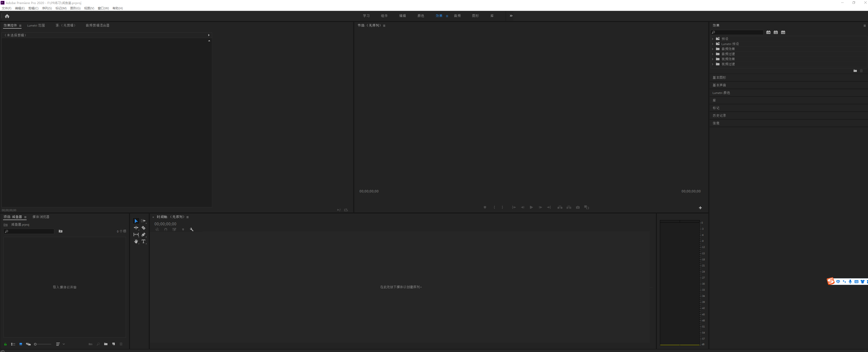Toggle project writable green lock icon
The height and width of the screenshot is (352, 868).
(x=5, y=344)
